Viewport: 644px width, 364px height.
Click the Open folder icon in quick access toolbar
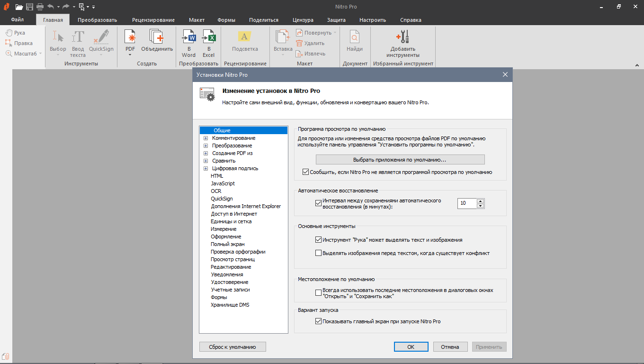(x=19, y=7)
